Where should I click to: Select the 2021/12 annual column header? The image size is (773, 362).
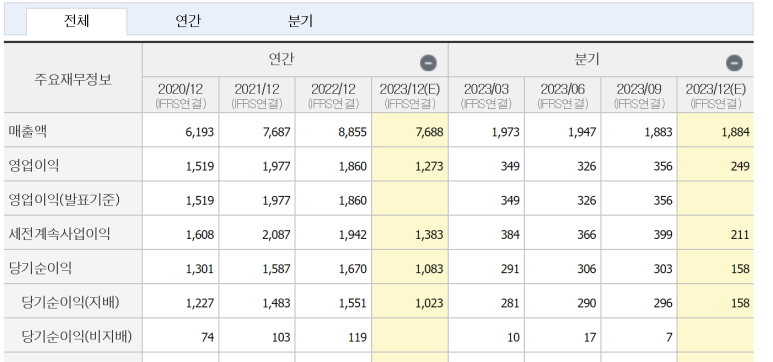tap(257, 95)
